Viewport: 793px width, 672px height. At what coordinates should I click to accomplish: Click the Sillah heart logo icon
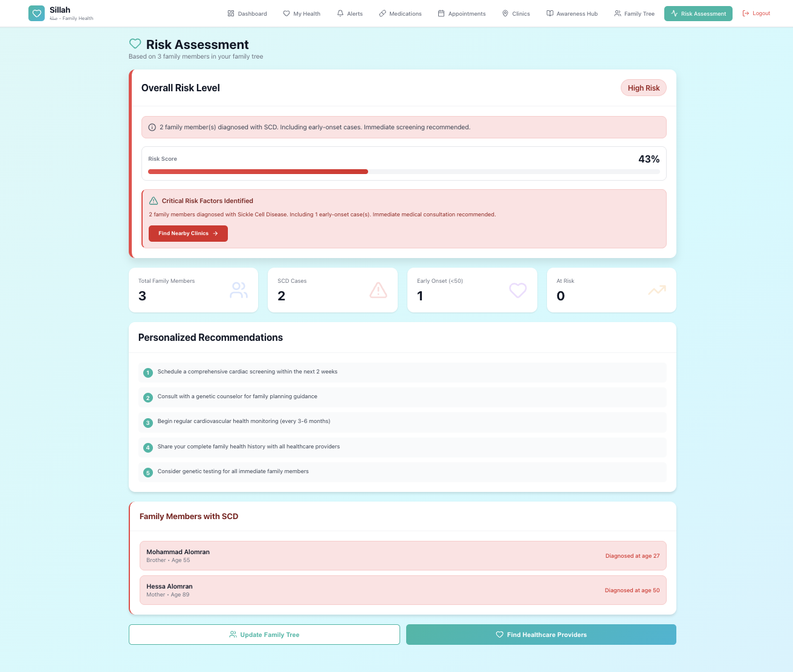pyautogui.click(x=36, y=13)
